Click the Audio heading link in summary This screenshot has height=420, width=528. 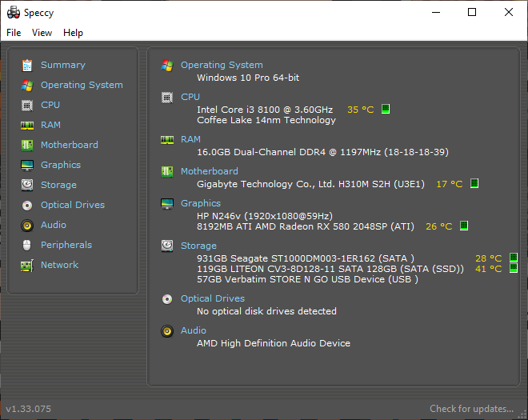click(x=194, y=330)
